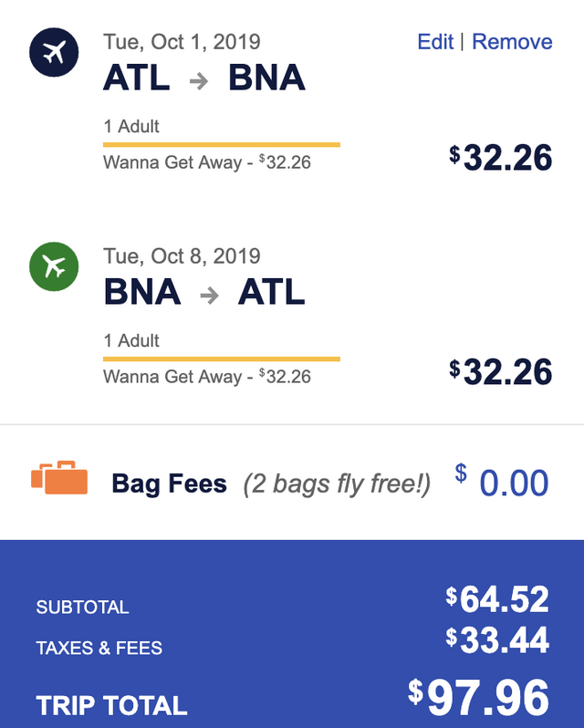Image resolution: width=584 pixels, height=728 pixels.
Task: Click the orange luggage bag fees icon
Action: point(59,478)
